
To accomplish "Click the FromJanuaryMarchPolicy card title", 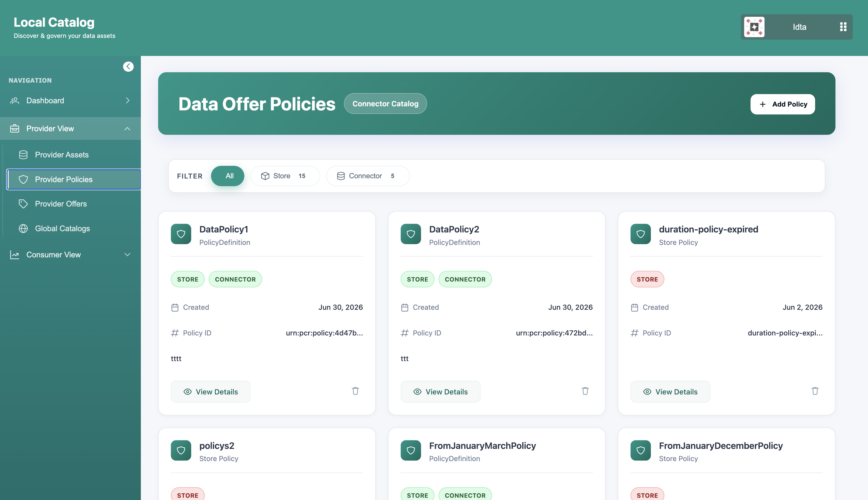I will 483,446.
